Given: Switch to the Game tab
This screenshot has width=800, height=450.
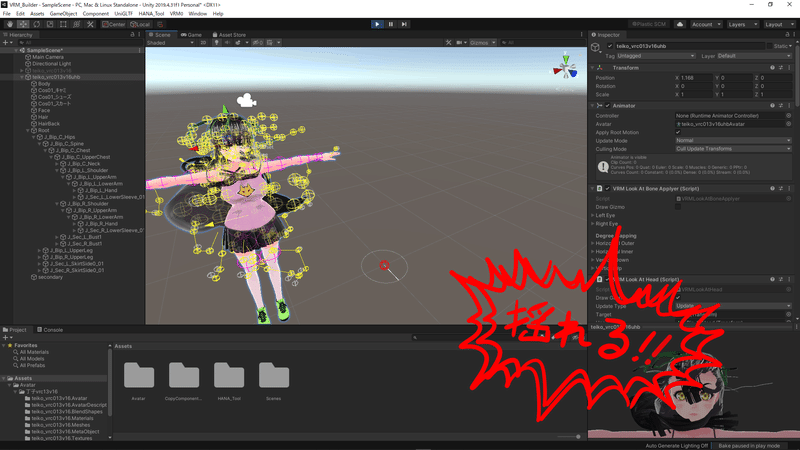Looking at the screenshot, I should (x=191, y=35).
